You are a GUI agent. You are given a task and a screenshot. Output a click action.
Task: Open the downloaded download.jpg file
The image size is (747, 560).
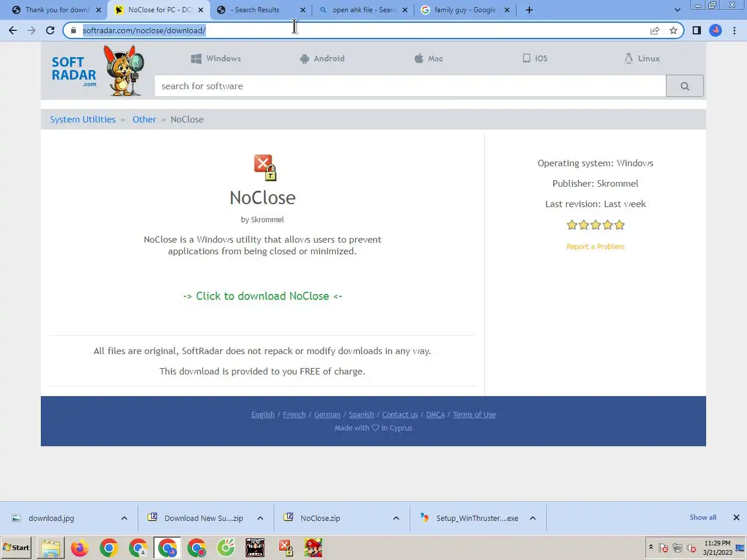coord(51,518)
